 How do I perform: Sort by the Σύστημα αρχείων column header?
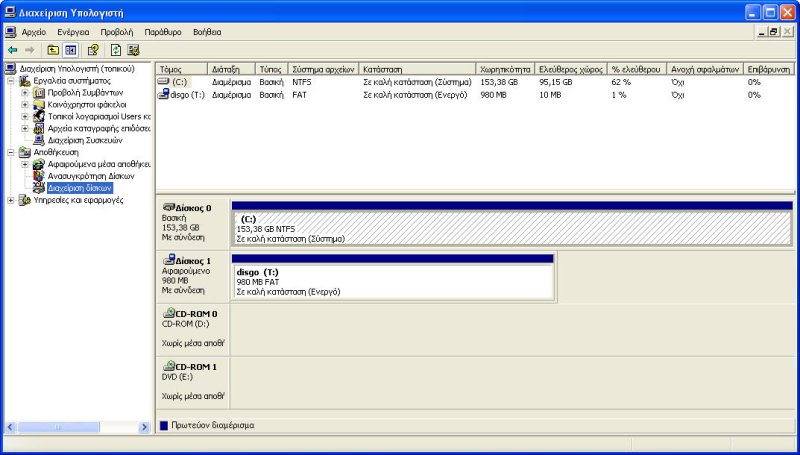click(x=323, y=69)
